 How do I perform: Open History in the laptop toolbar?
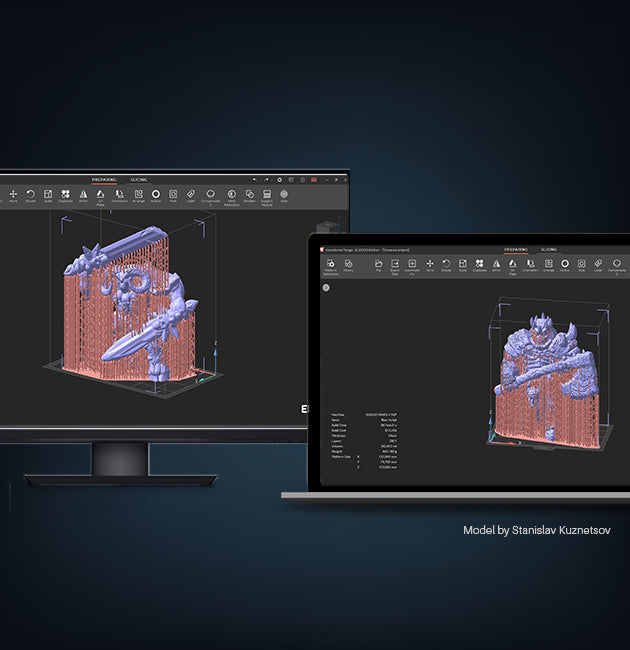[348, 265]
